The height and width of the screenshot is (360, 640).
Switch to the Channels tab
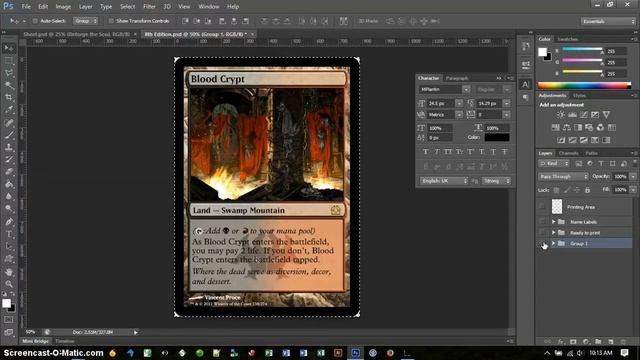[569, 153]
